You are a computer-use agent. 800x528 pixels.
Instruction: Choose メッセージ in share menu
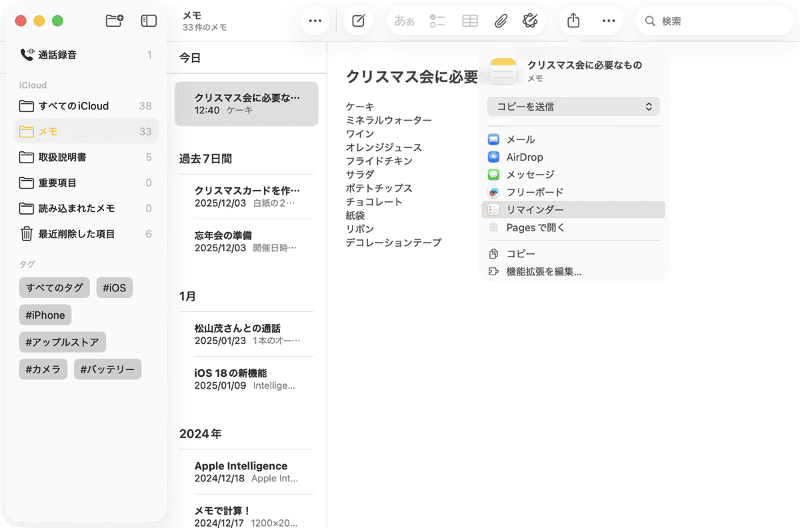[573, 174]
